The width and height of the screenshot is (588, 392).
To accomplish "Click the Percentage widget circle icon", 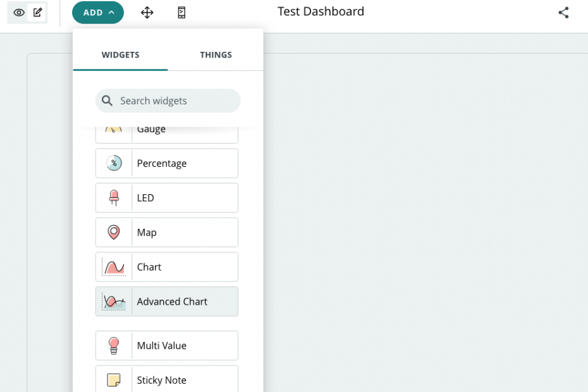I will 114,163.
